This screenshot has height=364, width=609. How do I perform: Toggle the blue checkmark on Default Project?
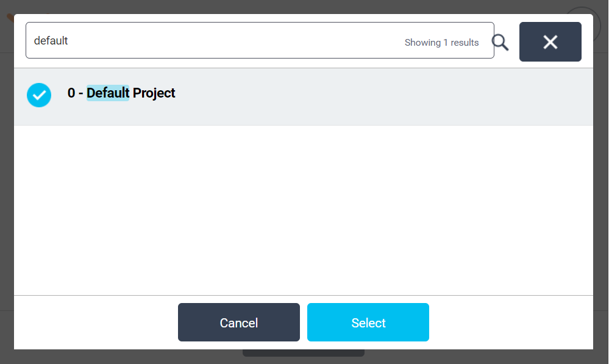tap(39, 95)
